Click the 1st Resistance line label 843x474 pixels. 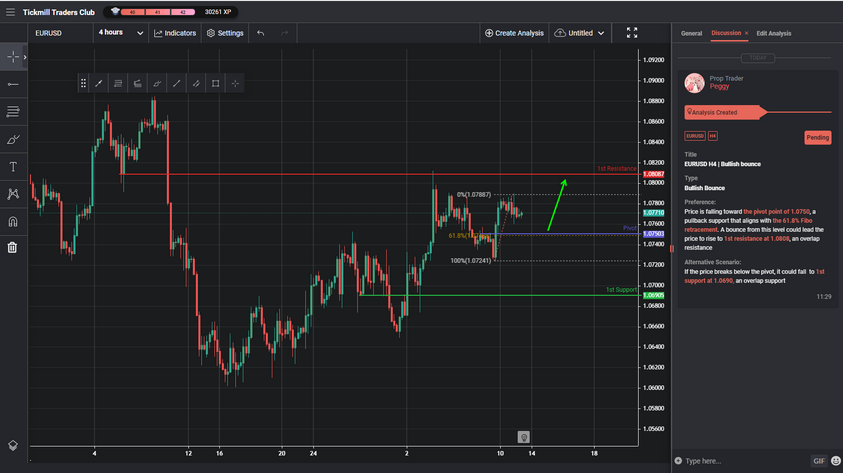coord(617,169)
